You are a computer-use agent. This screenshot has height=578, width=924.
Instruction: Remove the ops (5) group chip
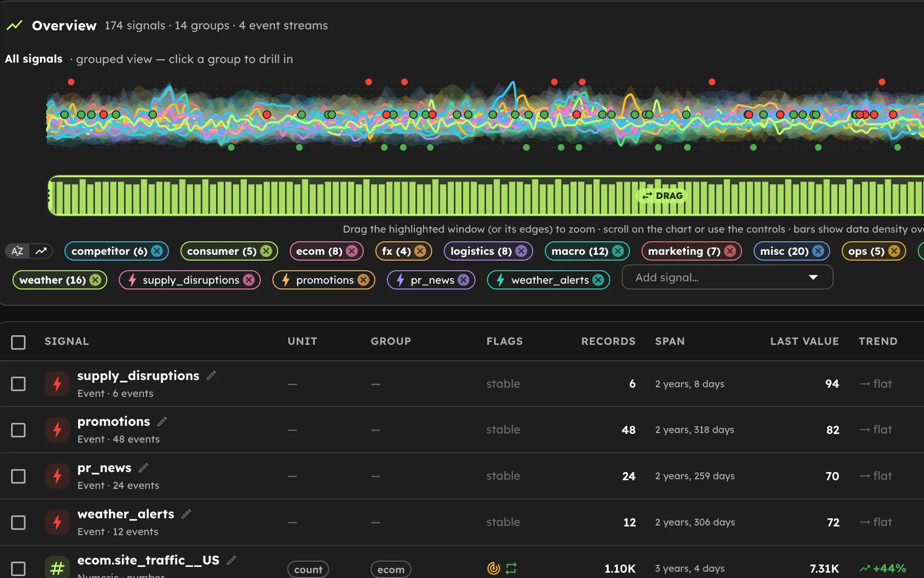894,251
